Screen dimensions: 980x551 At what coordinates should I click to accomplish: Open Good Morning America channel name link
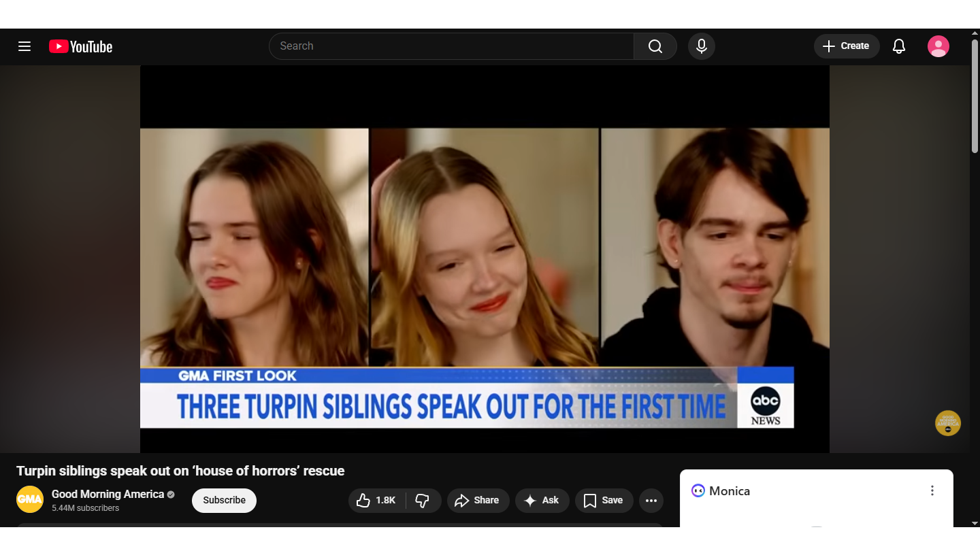108,495
